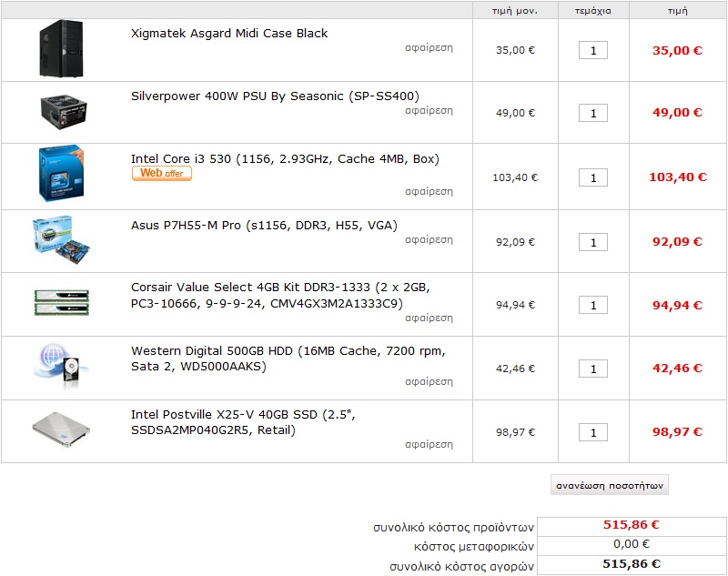Open the Western Digital HDD image

[61, 366]
